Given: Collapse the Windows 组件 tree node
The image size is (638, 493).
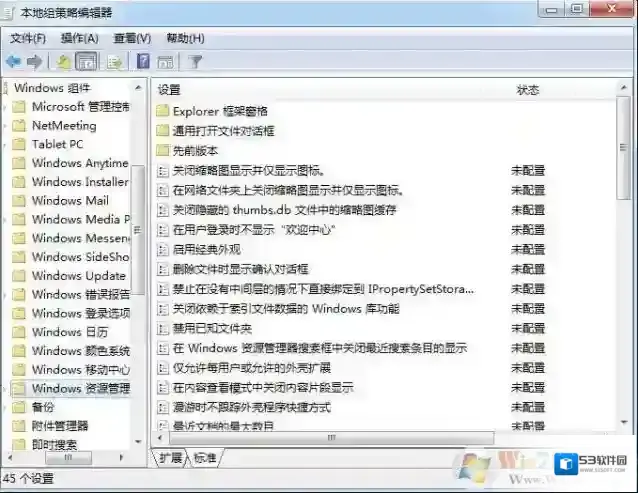Looking at the screenshot, I should point(7,88).
